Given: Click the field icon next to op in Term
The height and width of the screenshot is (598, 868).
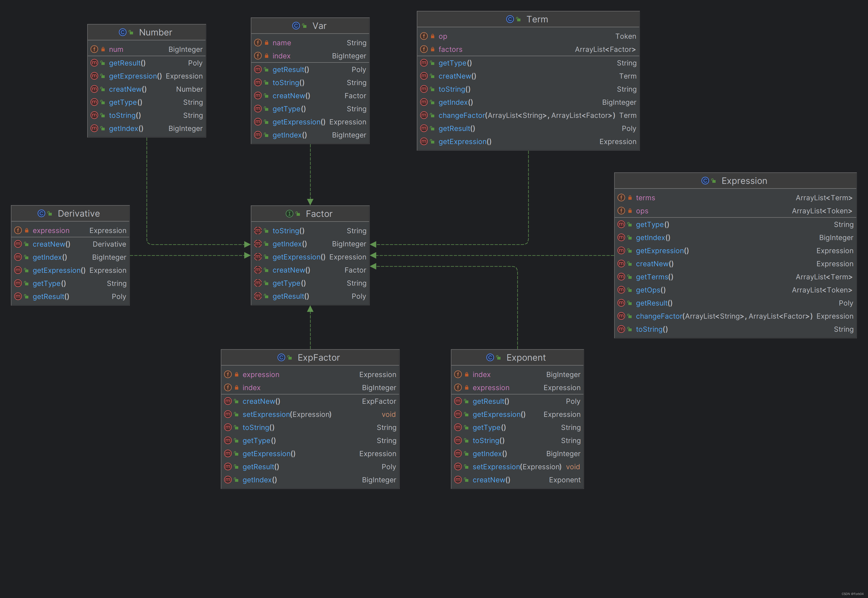Looking at the screenshot, I should click(424, 36).
